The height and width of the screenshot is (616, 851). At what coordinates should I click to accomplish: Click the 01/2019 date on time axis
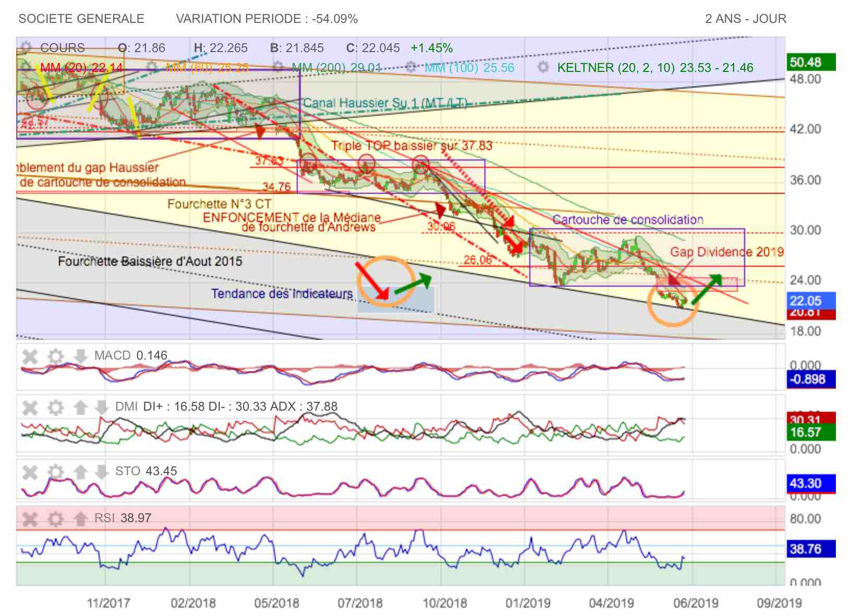click(528, 603)
